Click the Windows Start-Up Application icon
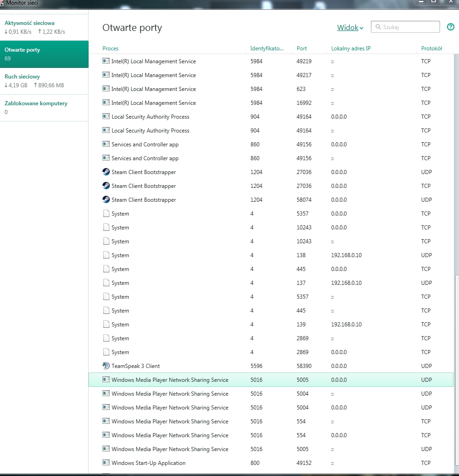Viewport: 459px width, 476px height. pyautogui.click(x=106, y=463)
